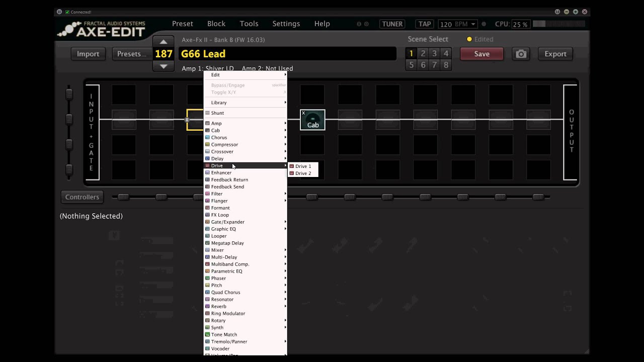Image resolution: width=644 pixels, height=362 pixels.
Task: Choose the Ring Modulator entry
Action: [x=245, y=313]
